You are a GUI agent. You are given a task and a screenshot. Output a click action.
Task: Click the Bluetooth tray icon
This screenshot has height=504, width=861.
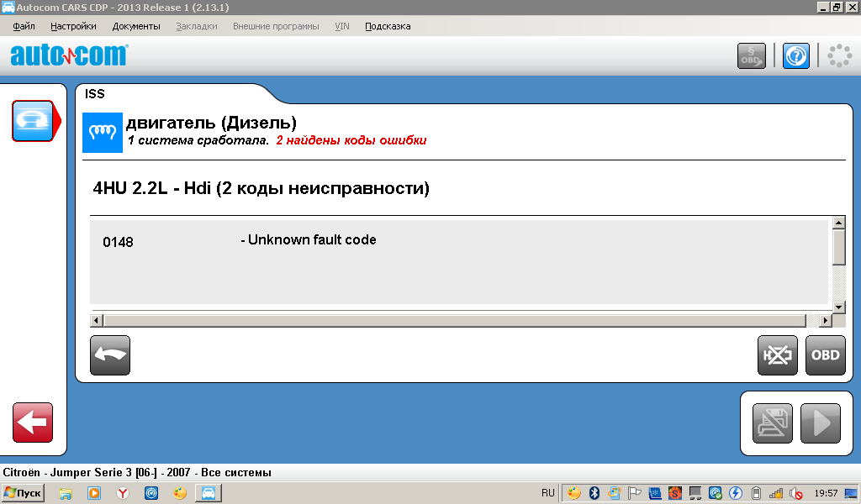click(x=594, y=493)
